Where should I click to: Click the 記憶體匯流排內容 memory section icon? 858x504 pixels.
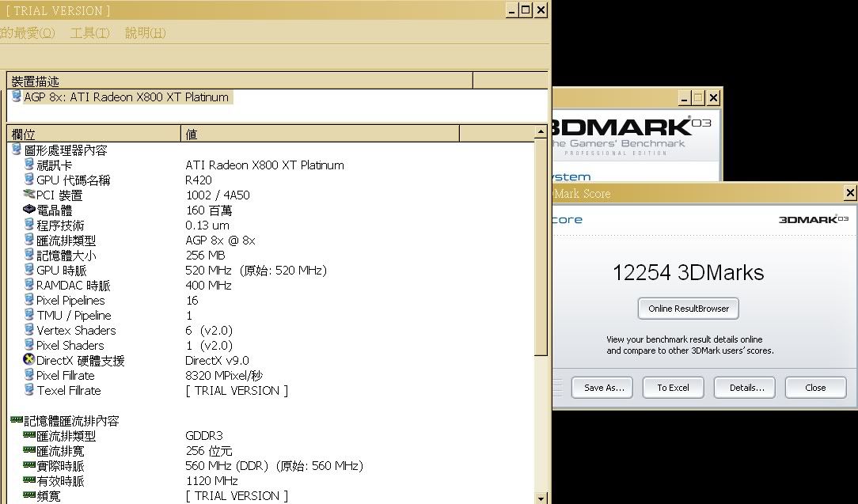17,419
